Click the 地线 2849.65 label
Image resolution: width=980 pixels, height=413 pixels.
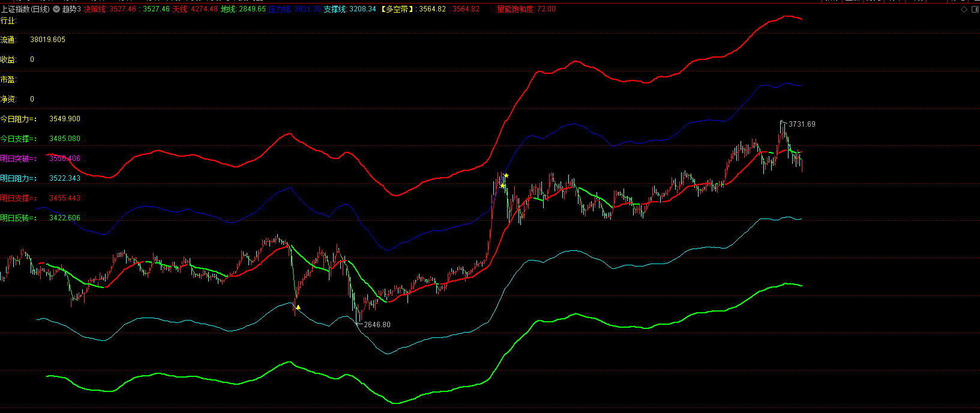click(x=243, y=10)
